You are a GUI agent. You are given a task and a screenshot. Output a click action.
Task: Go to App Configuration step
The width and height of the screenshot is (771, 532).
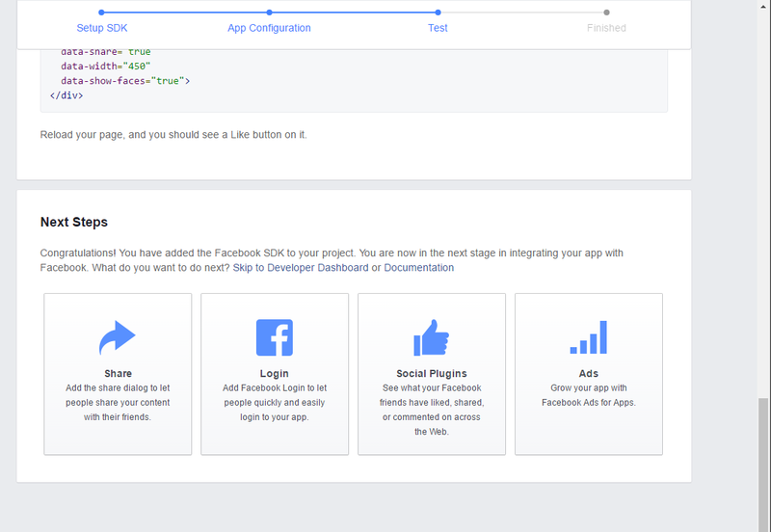[269, 28]
